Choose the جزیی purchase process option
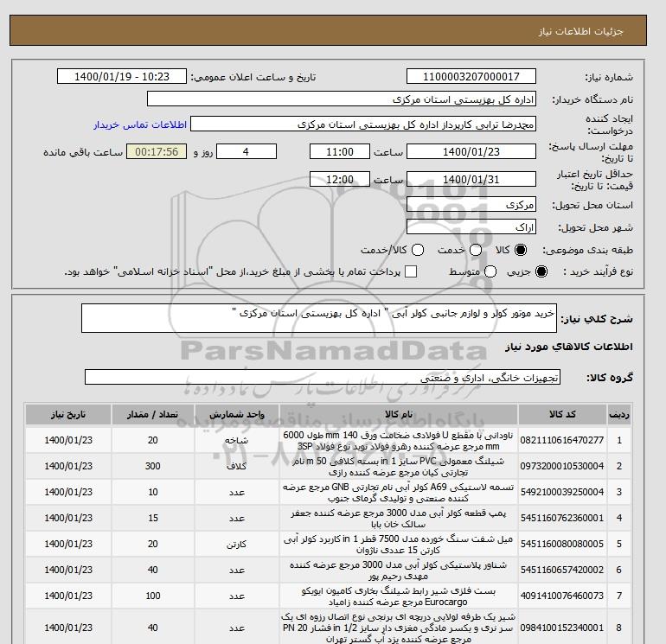666x644 pixels. [541, 271]
